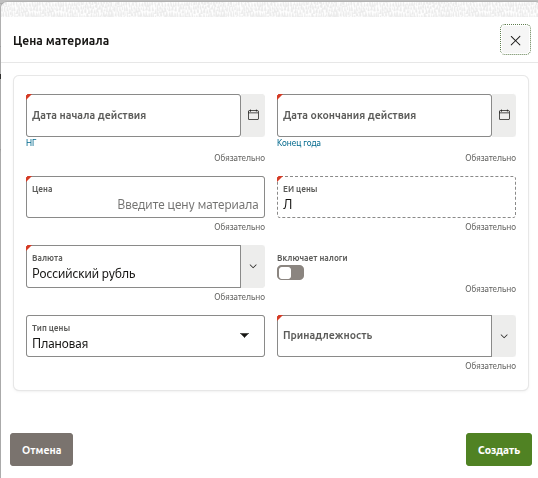Click into the Цена material price field

145,197
